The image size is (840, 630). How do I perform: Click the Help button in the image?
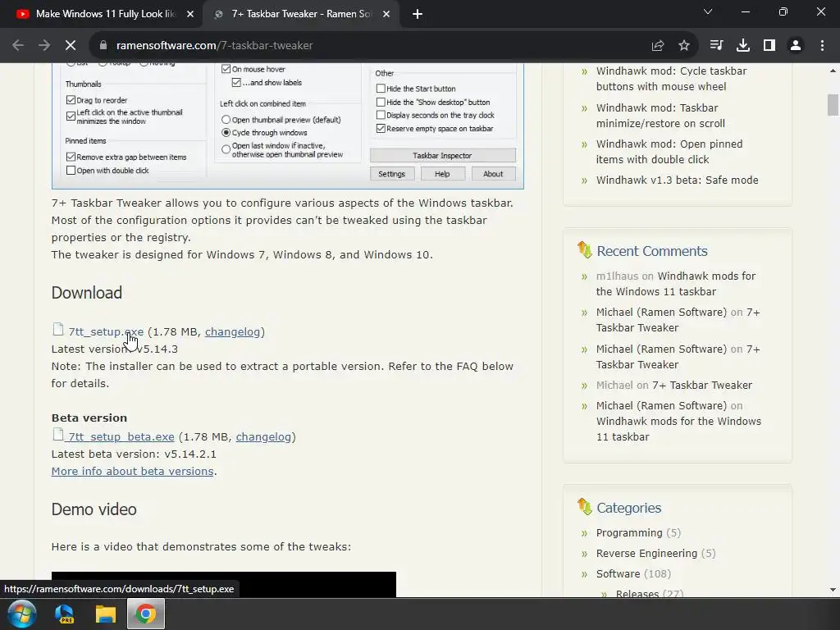click(x=442, y=174)
